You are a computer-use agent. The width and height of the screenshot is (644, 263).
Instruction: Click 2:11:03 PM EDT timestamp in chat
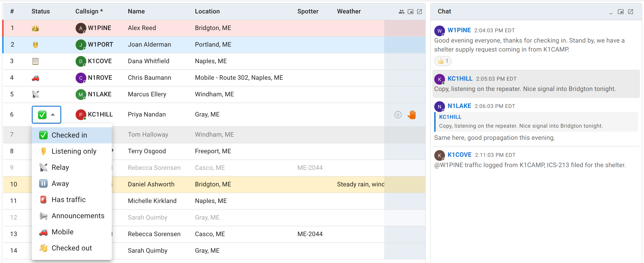[495, 155]
